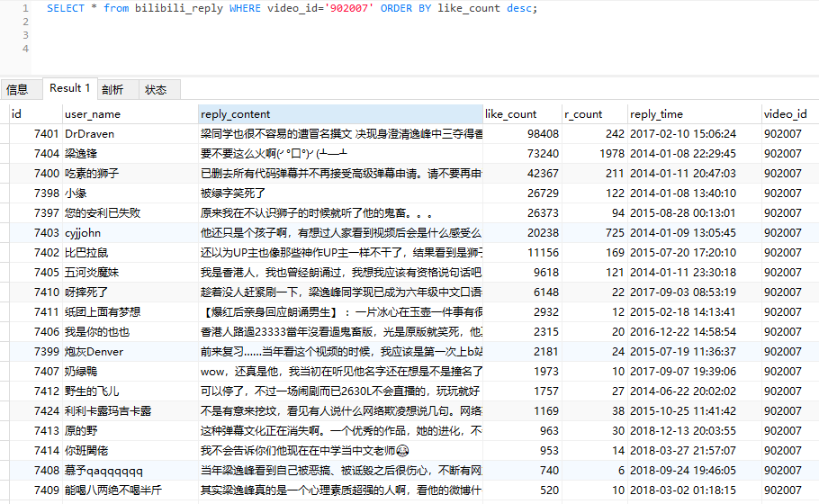819x504 pixels.
Task: Select user_name cell 原的野
Action: (130, 431)
